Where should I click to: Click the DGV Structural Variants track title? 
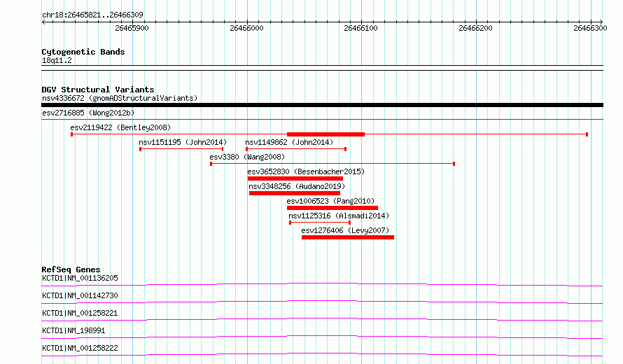(x=98, y=90)
